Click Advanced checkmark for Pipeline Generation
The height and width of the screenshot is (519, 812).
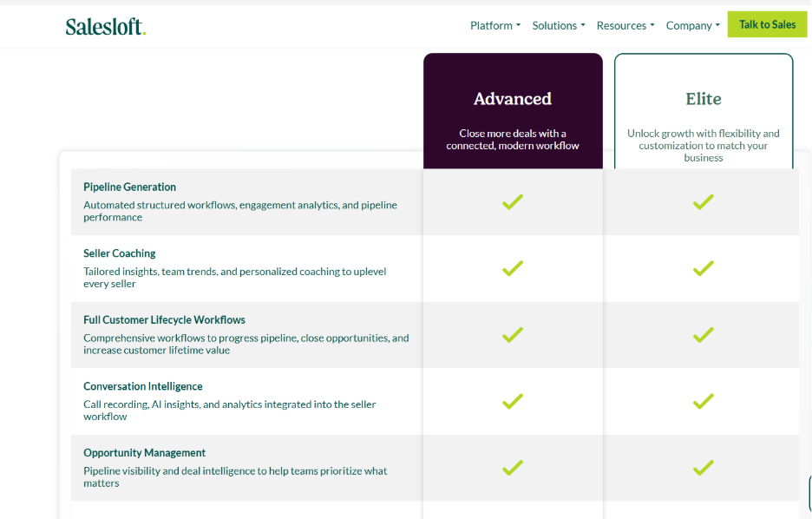tap(513, 201)
